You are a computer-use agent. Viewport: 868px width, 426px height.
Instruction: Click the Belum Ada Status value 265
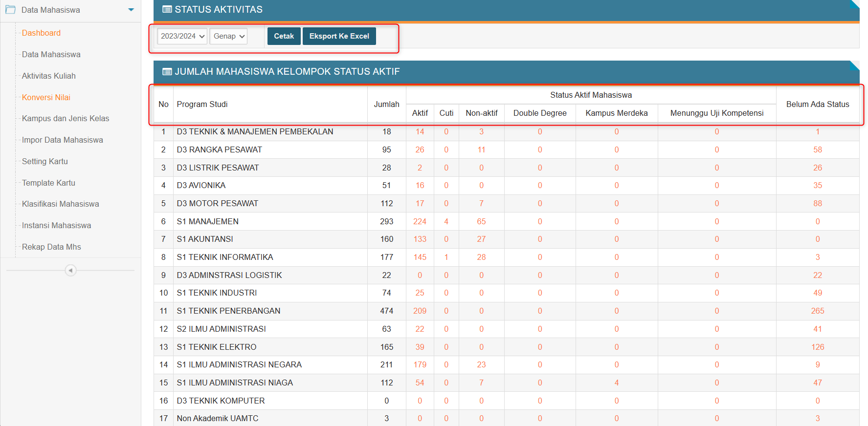pos(817,311)
